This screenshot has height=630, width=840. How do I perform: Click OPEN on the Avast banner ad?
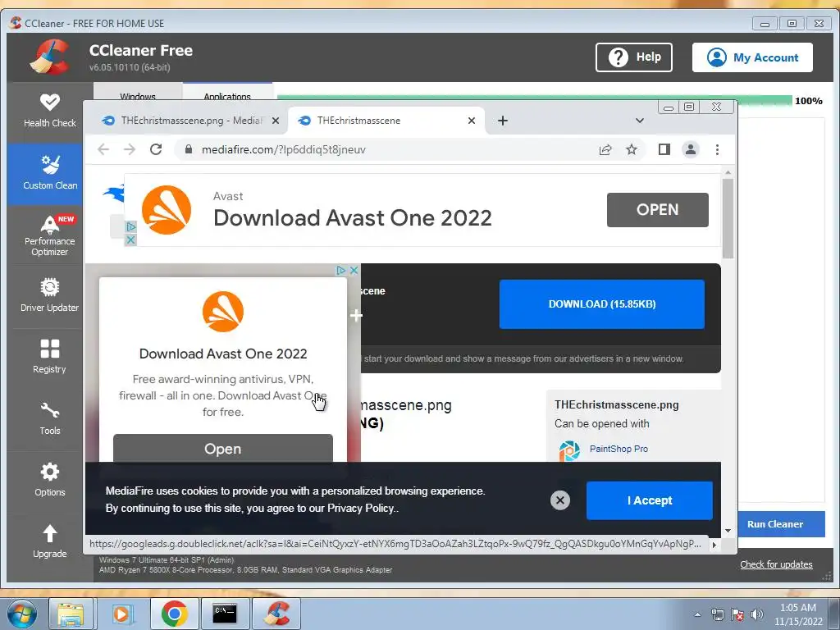657,209
